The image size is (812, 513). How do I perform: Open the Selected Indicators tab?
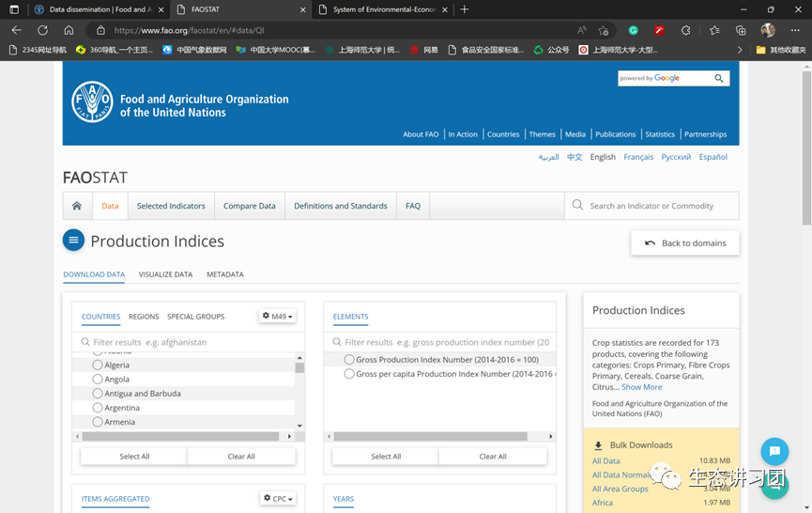point(171,206)
